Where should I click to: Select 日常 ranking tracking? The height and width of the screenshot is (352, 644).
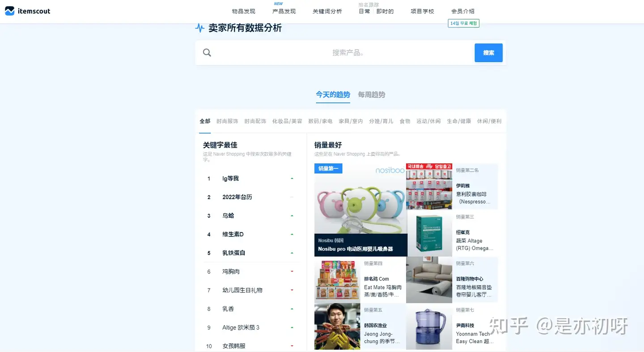pos(364,11)
